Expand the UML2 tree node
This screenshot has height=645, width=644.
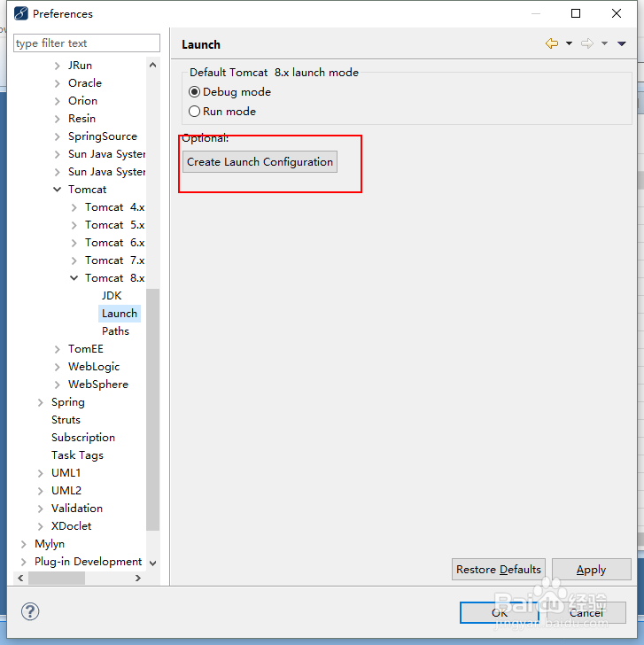40,491
